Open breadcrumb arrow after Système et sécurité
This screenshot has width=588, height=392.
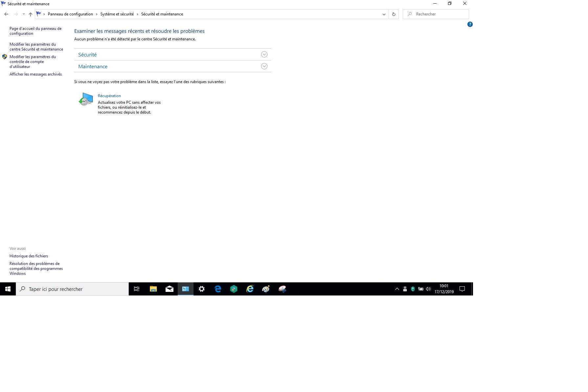[x=137, y=14]
